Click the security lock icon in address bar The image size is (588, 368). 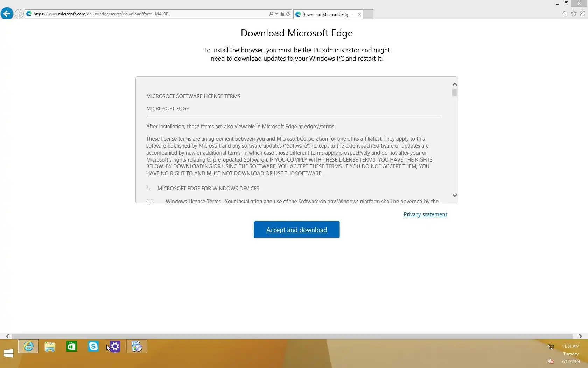[x=282, y=14]
